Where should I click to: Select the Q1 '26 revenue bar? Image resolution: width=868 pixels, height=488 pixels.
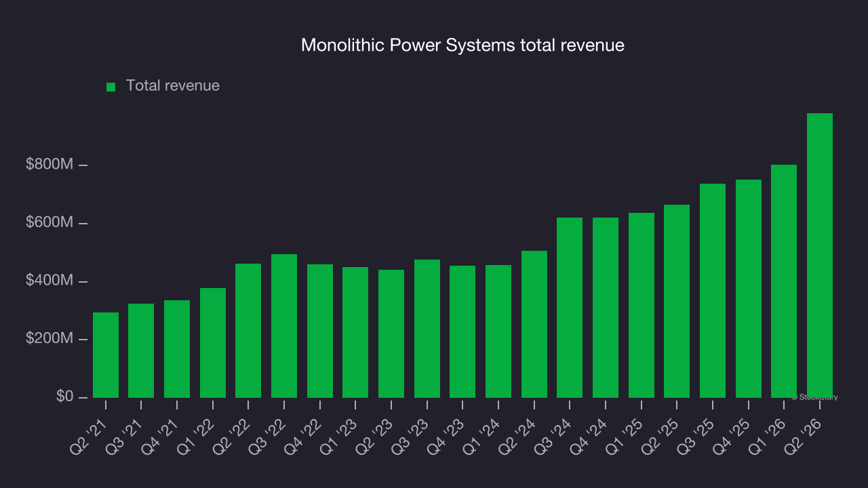click(x=784, y=281)
